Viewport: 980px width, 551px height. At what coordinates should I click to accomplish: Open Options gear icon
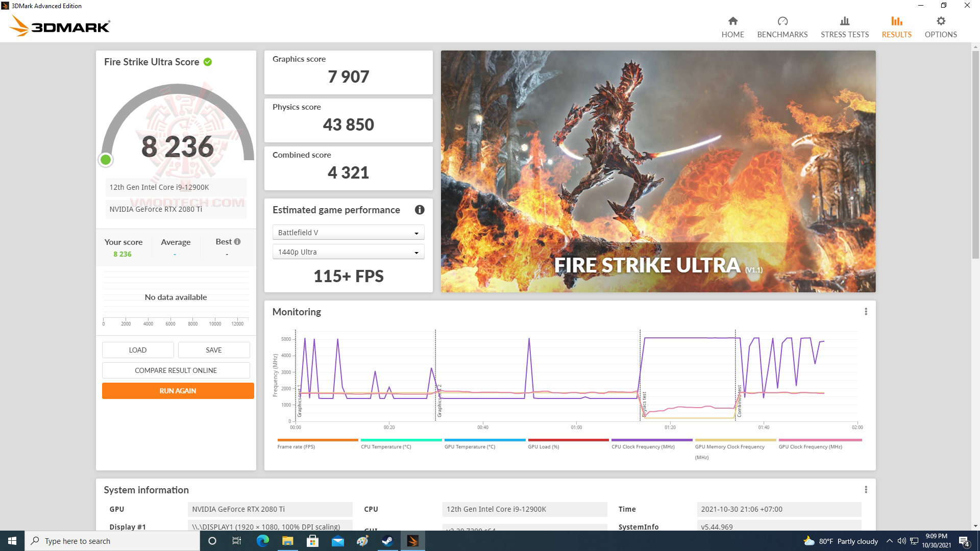click(941, 21)
